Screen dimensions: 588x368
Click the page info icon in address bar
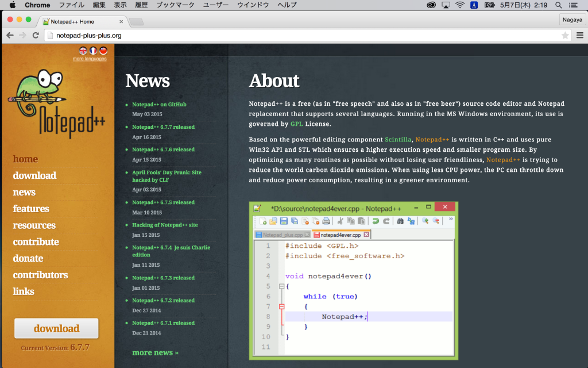pos(50,35)
